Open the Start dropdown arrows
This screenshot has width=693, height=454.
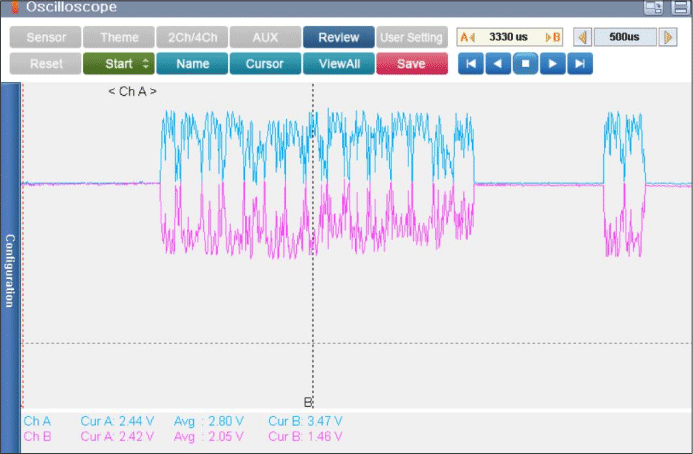146,64
